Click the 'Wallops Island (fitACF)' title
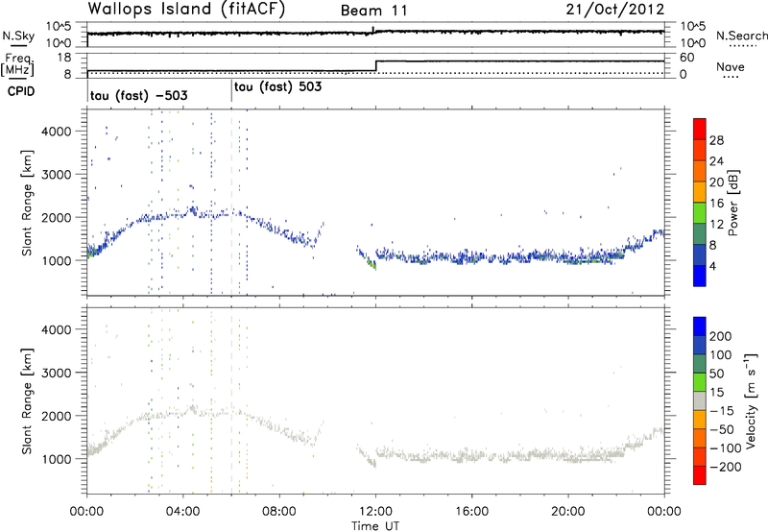This screenshot has width=768, height=532. 186,10
